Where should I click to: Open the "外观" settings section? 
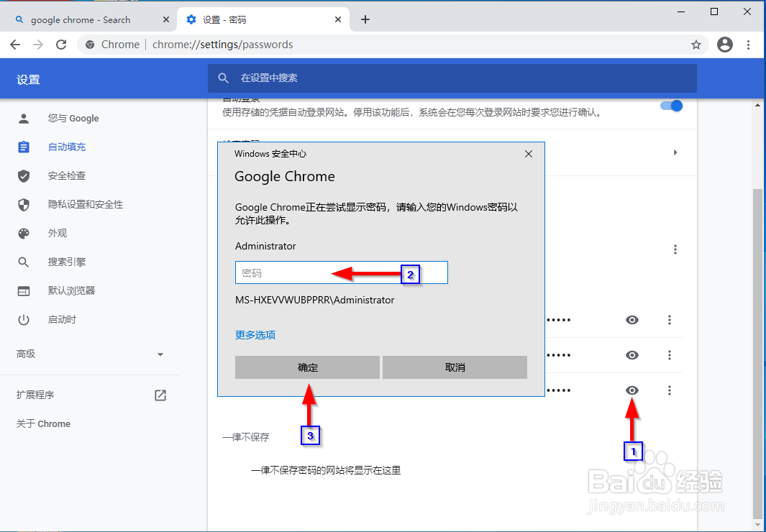(57, 234)
